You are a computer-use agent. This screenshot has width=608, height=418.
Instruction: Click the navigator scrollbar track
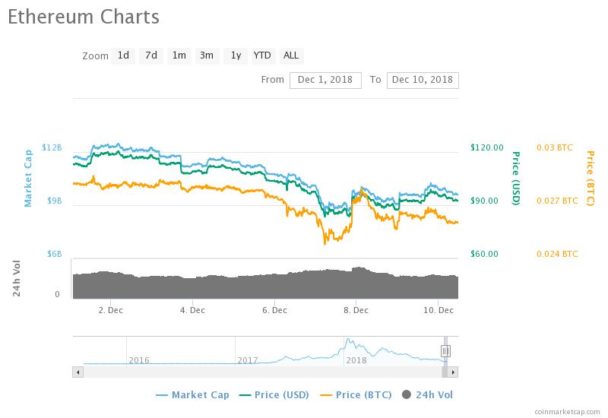point(263,372)
